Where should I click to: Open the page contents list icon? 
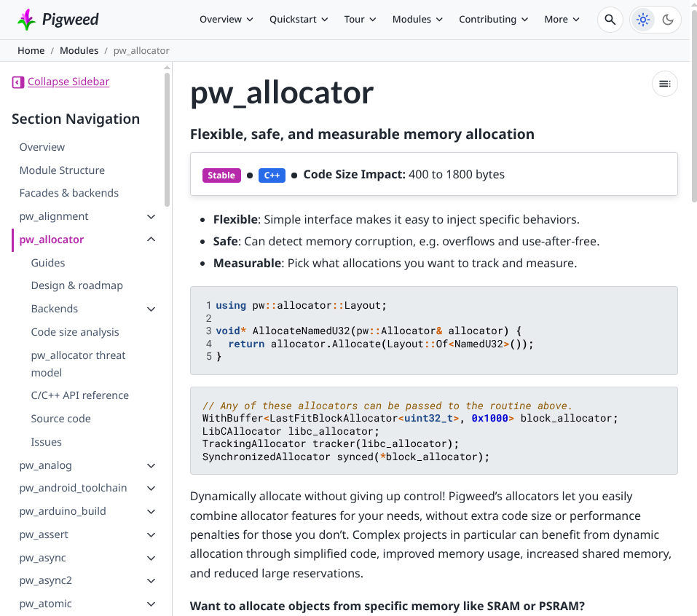click(664, 84)
